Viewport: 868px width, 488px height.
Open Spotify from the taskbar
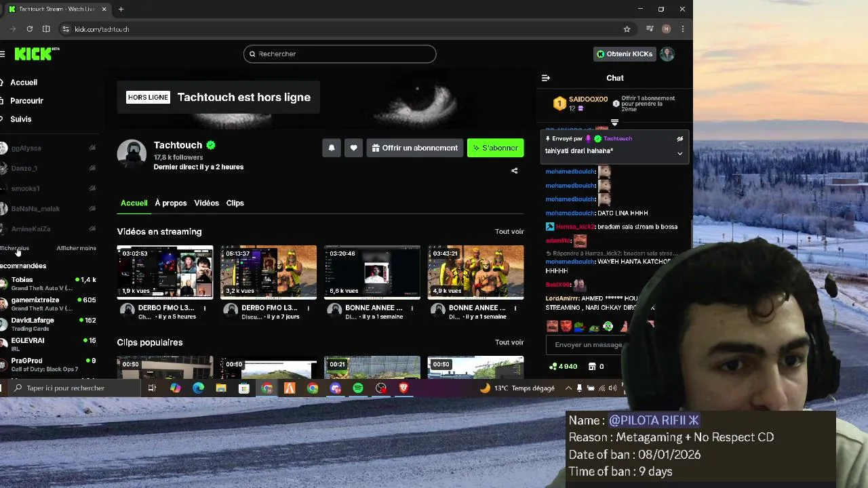[x=358, y=388]
